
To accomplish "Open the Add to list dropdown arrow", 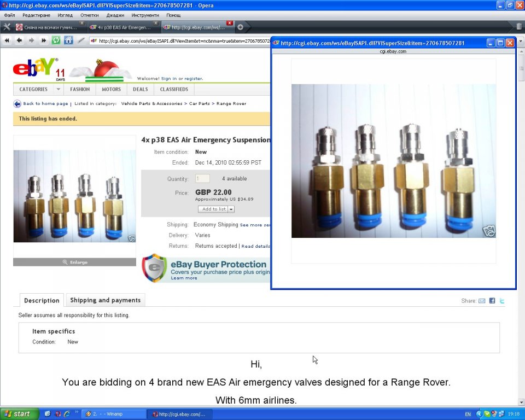I will tap(231, 209).
